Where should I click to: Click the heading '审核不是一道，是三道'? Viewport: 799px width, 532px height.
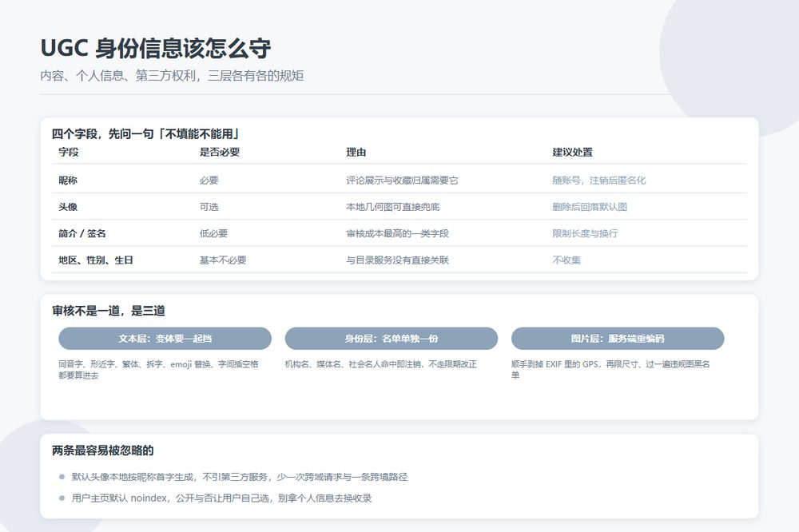click(109, 311)
